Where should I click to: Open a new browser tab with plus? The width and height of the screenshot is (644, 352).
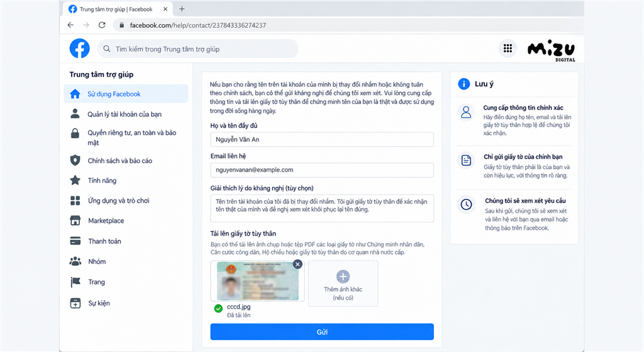(x=182, y=9)
